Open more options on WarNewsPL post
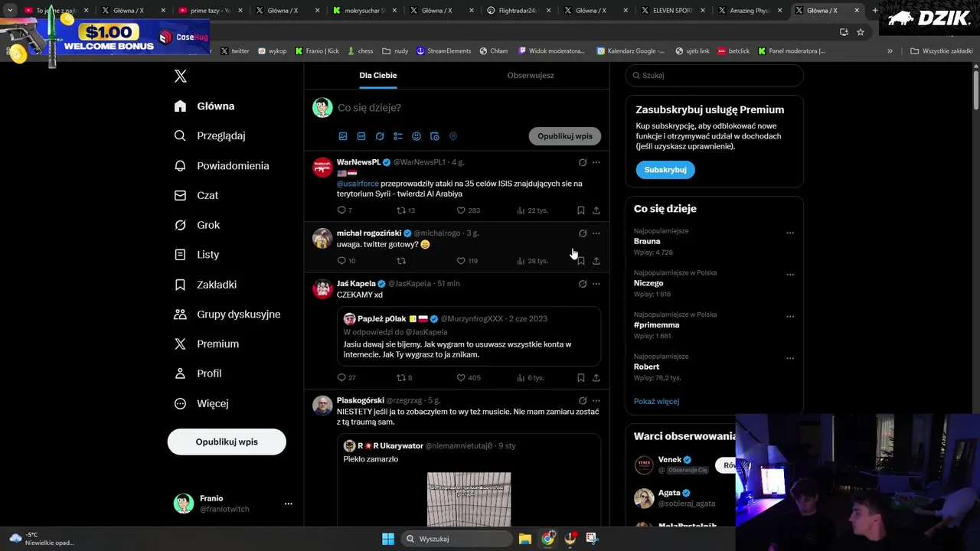 [596, 162]
